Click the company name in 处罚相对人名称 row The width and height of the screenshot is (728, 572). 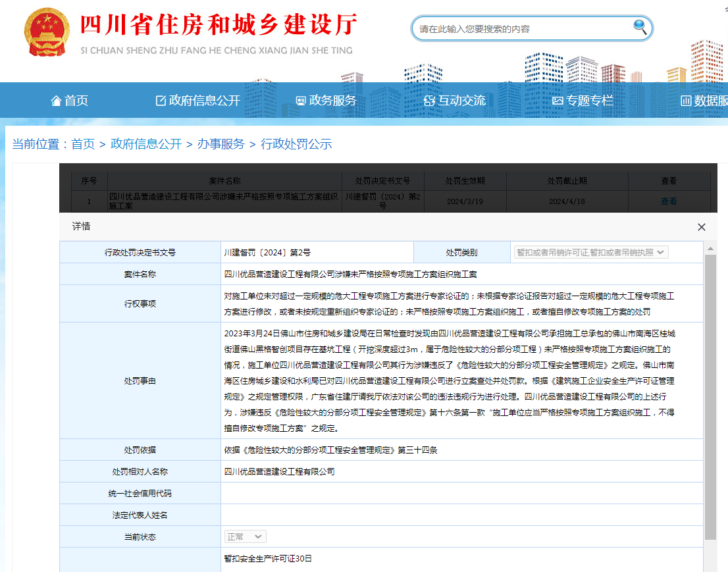tap(280, 472)
